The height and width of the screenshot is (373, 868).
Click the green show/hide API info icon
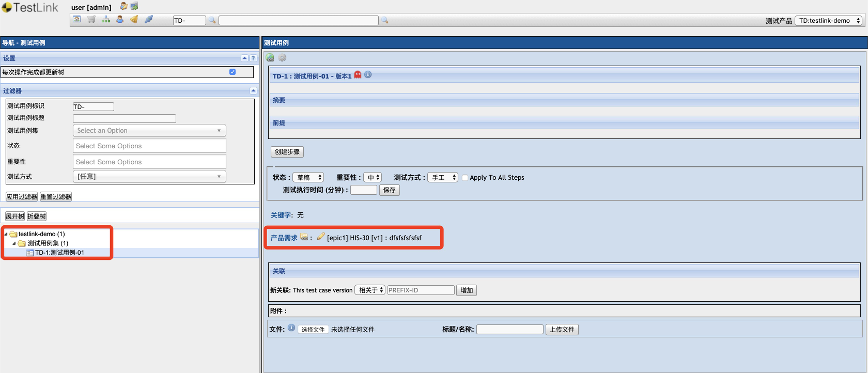click(x=270, y=58)
